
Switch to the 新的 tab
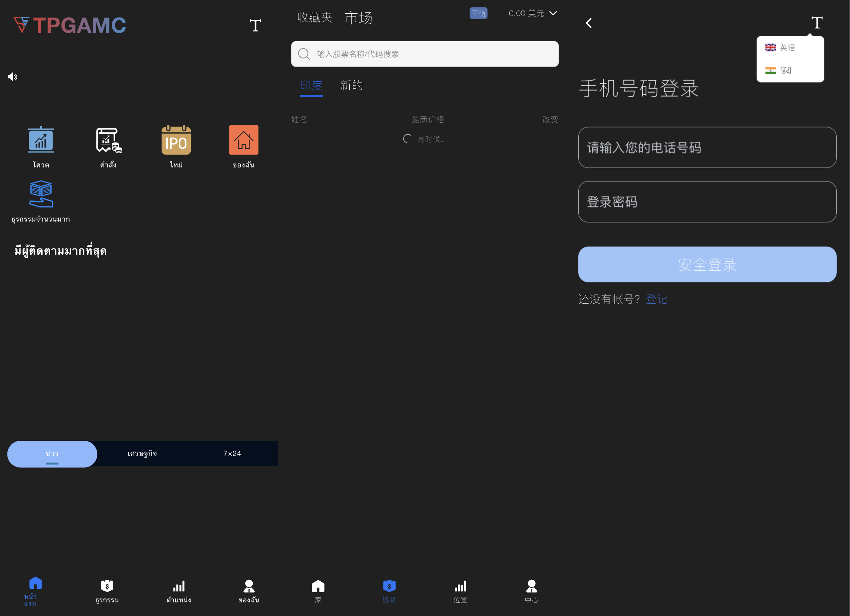(351, 86)
